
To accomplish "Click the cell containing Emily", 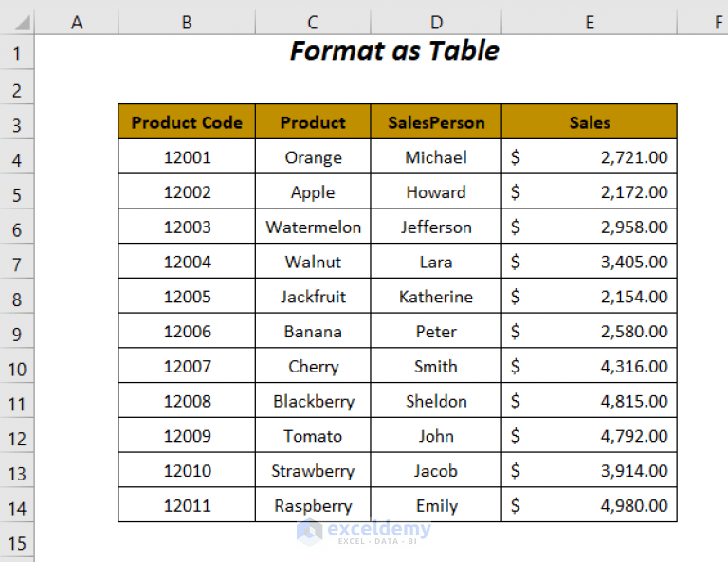I will [x=436, y=505].
